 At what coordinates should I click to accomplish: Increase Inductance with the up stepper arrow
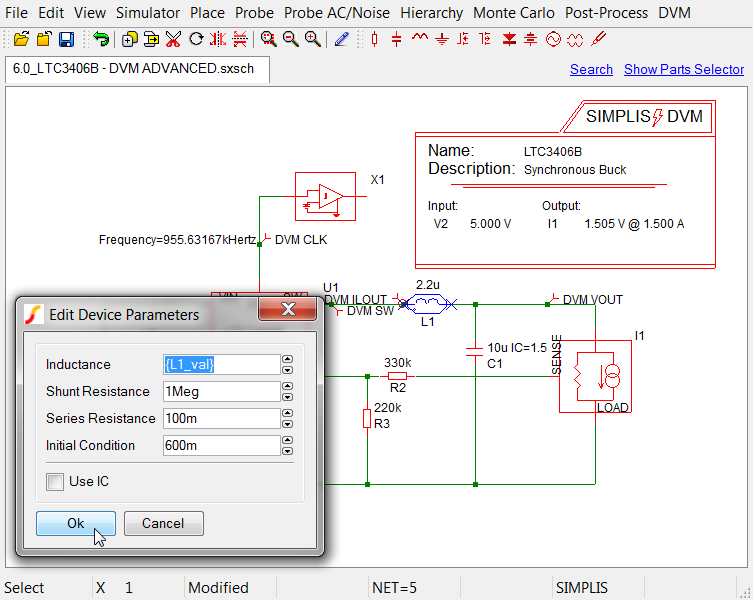[288, 359]
